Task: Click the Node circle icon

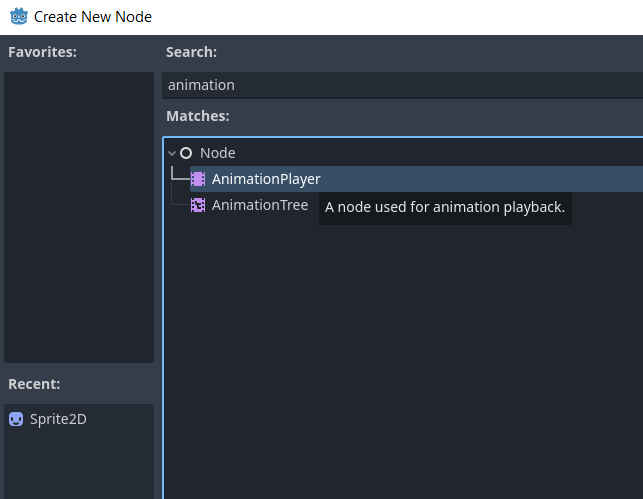Action: click(x=186, y=153)
